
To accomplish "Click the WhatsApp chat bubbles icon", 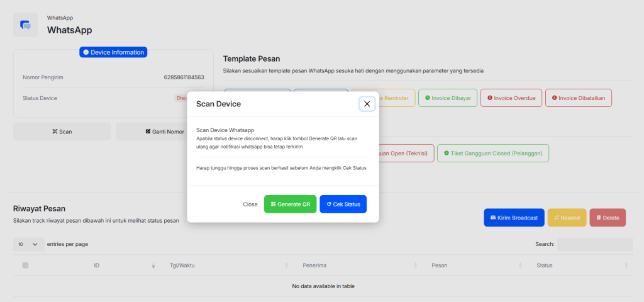I will [x=25, y=25].
